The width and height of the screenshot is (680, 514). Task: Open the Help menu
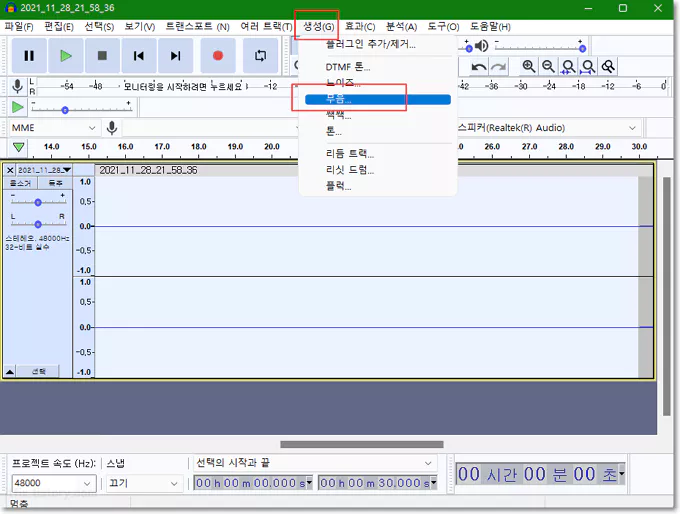click(490, 27)
